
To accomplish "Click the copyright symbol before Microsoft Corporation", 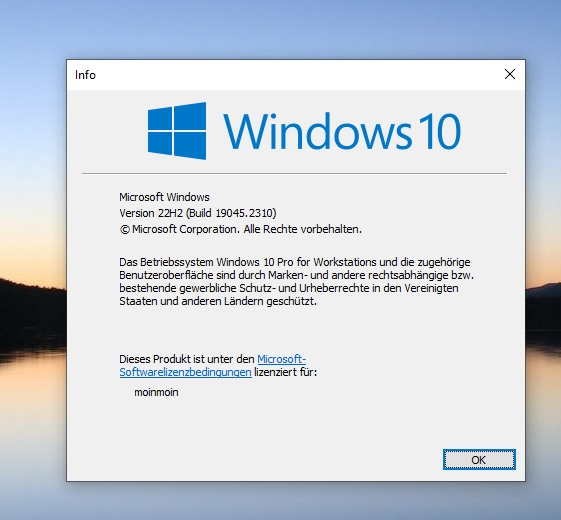I will pos(125,229).
